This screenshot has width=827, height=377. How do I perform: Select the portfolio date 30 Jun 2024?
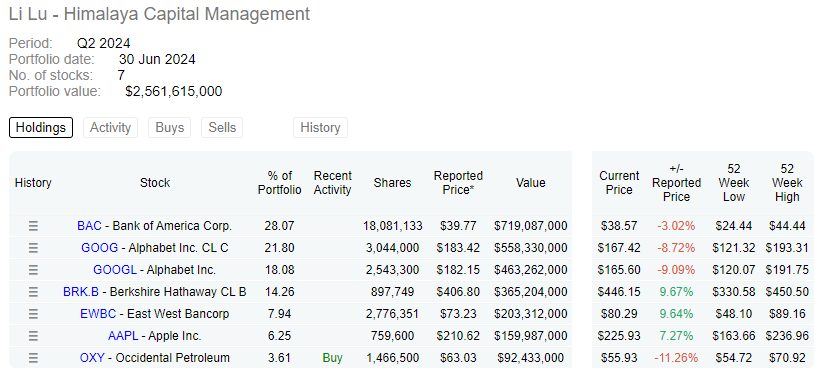click(157, 59)
